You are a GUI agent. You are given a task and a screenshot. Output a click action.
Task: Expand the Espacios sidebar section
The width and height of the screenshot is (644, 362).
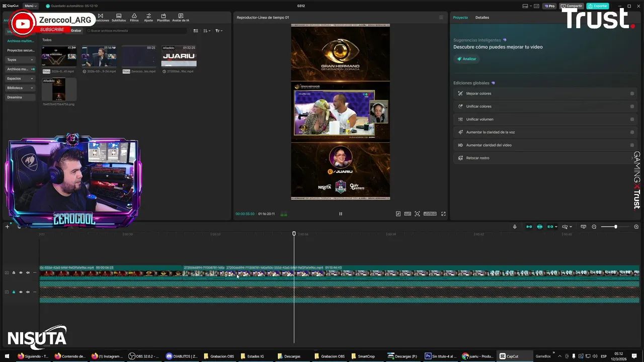click(x=21, y=78)
